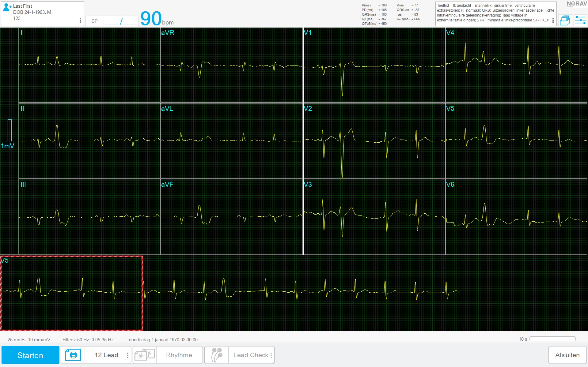Click the printer icon next to 12 Lead
Viewport: 588px width, 367px height.
tap(72, 355)
